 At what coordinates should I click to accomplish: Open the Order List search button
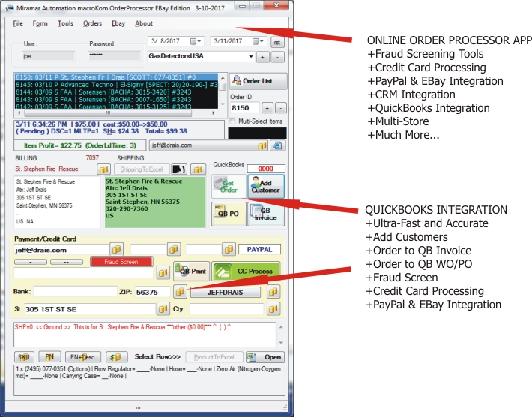click(x=258, y=81)
